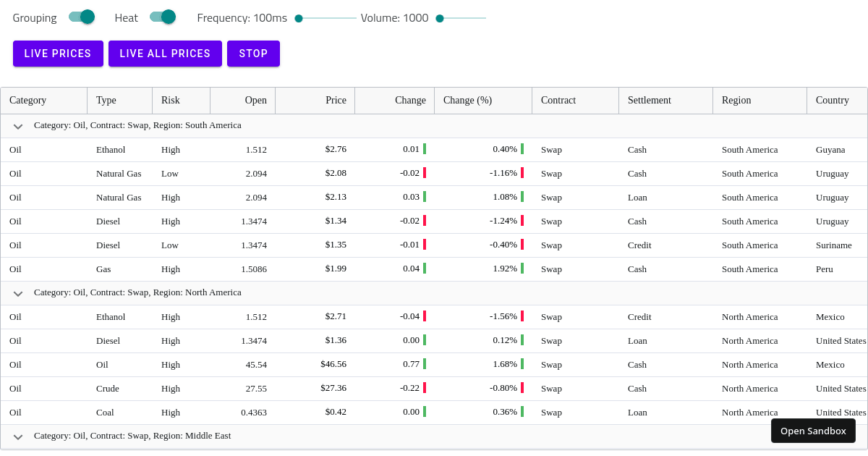Click the 0.77 change value
The height and width of the screenshot is (456, 868).
click(x=395, y=365)
